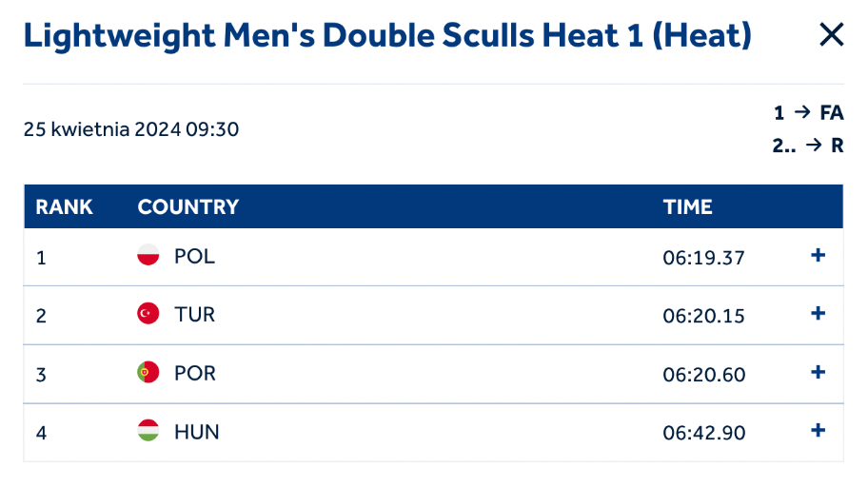
Task: Click the 06:19.37 winning time
Action: 703,258
